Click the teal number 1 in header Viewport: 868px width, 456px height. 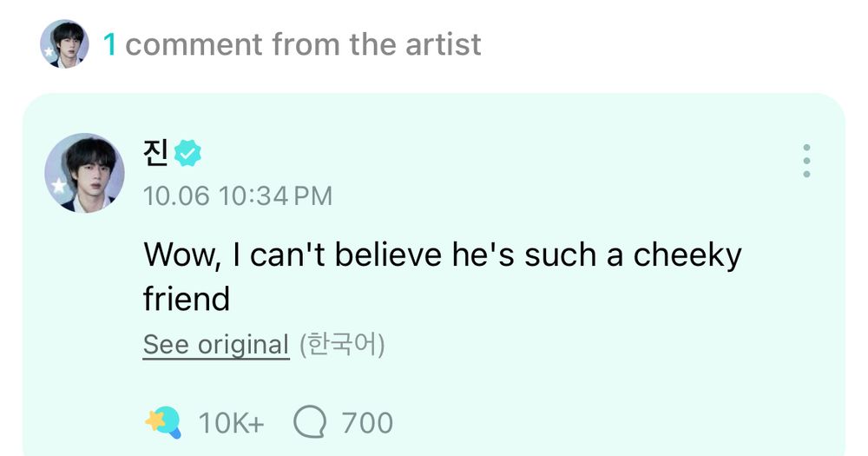[x=109, y=44]
